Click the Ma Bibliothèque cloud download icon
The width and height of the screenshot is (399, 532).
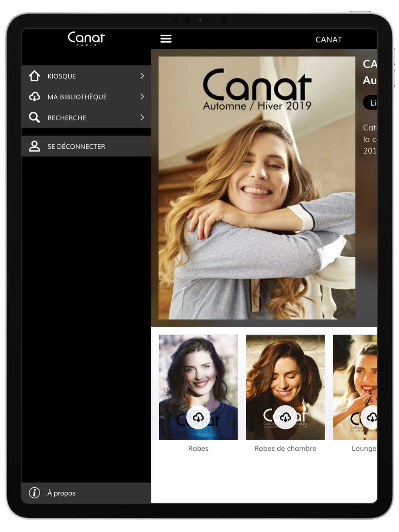pos(35,97)
